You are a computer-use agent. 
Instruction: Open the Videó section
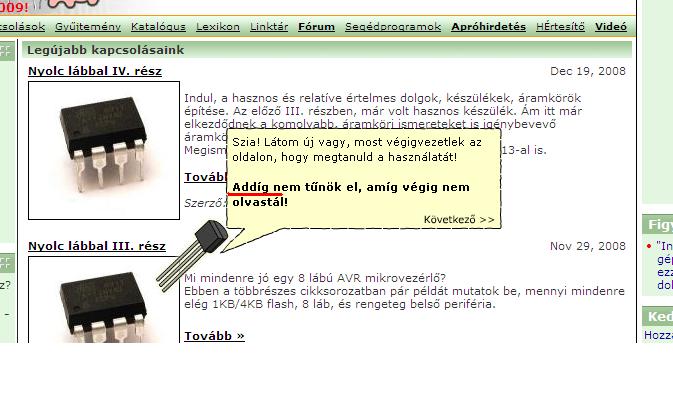click(611, 27)
